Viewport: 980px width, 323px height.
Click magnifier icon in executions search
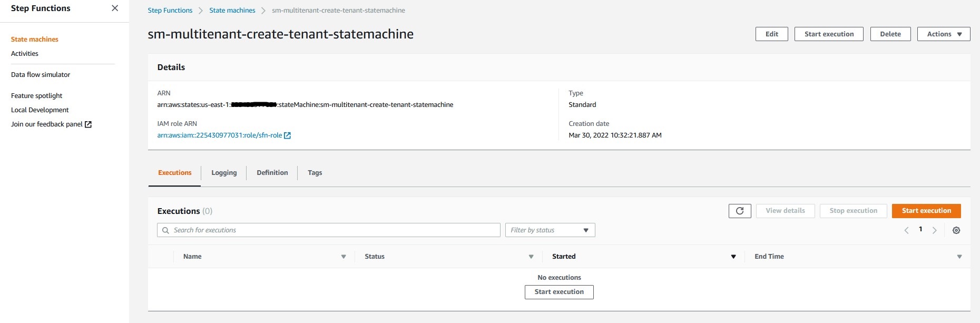point(165,230)
